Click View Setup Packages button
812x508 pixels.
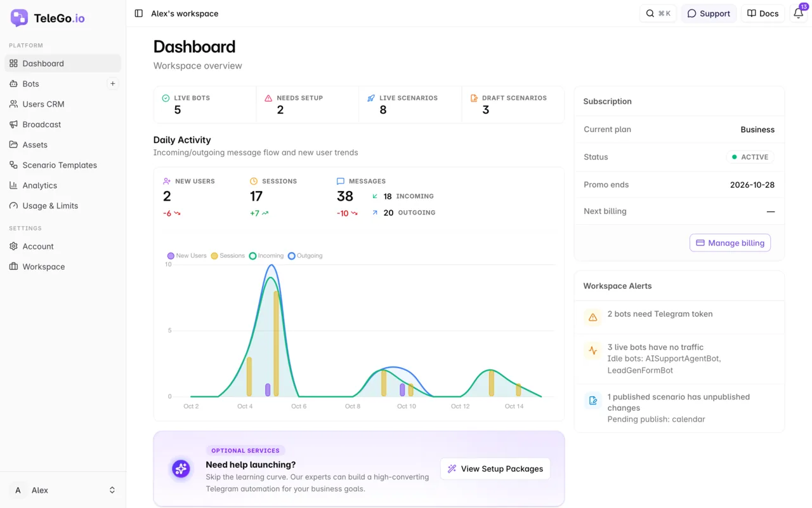(495, 469)
